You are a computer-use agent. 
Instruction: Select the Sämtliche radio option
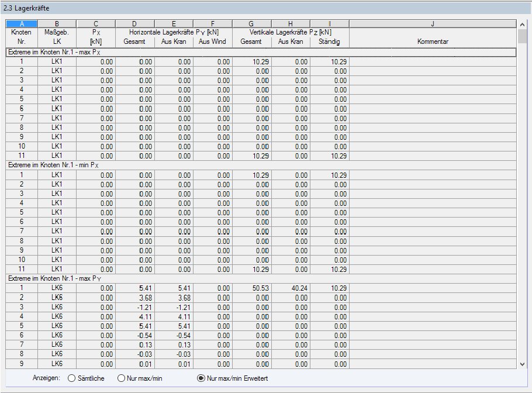coord(71,378)
